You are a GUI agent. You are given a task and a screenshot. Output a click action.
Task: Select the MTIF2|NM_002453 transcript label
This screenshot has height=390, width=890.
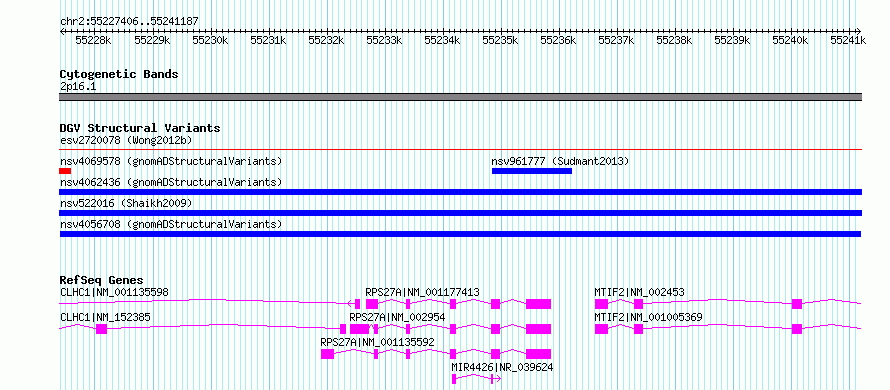pyautogui.click(x=640, y=292)
